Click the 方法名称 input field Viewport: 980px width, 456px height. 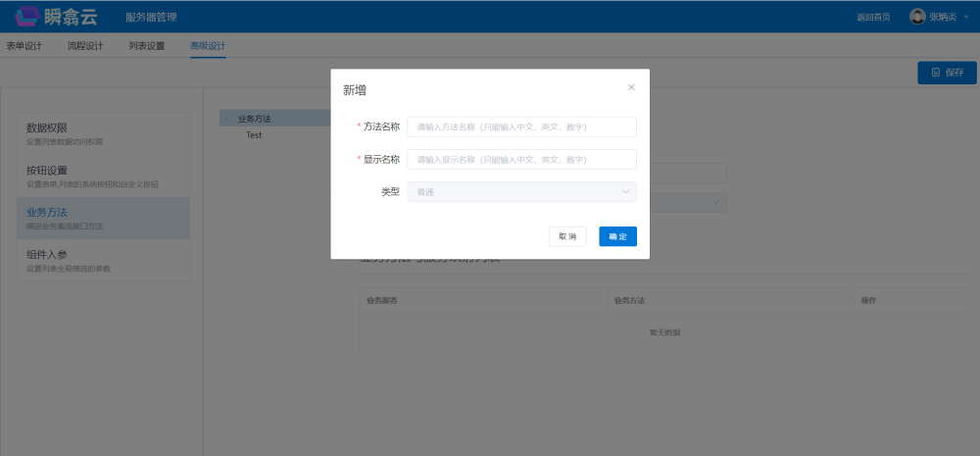coord(521,127)
